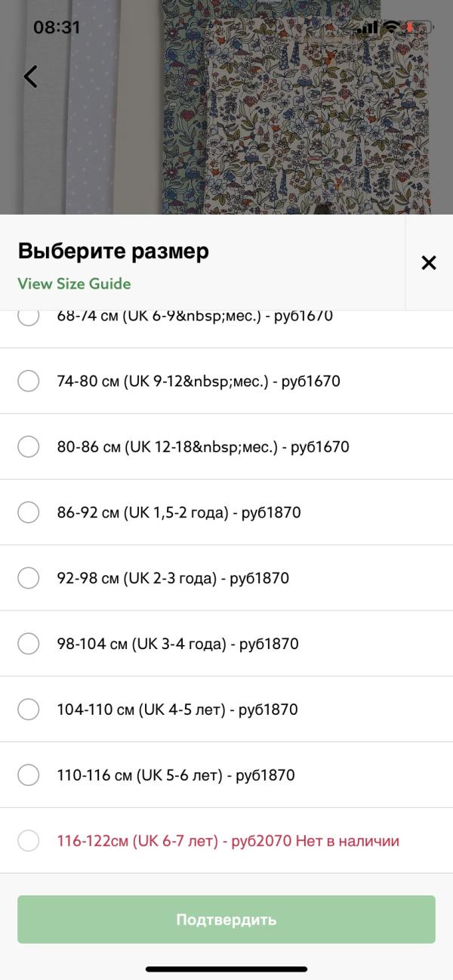
Task: Select the 110-116 см radio button
Action: pos(29,775)
